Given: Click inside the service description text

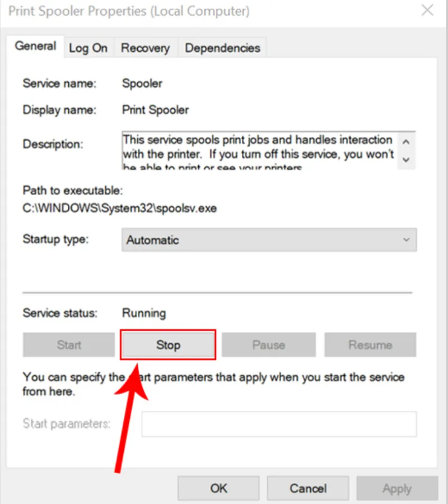Looking at the screenshot, I should pos(259,150).
